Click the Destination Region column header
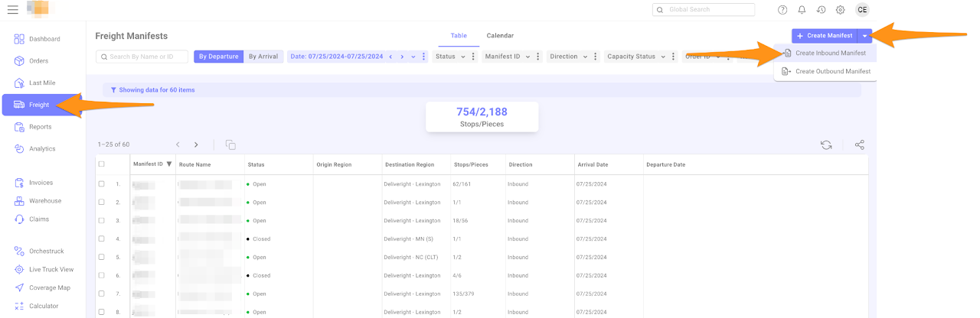980x318 pixels. (x=409, y=164)
